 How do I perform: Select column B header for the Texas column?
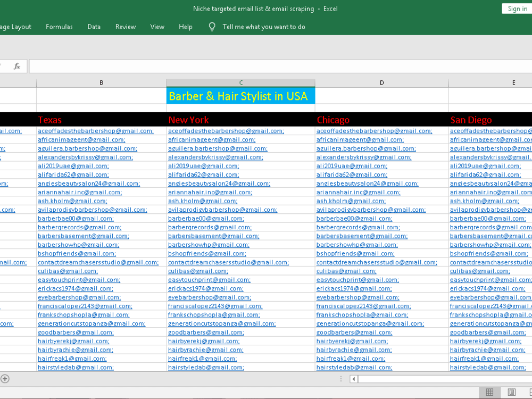pyautogui.click(x=101, y=82)
